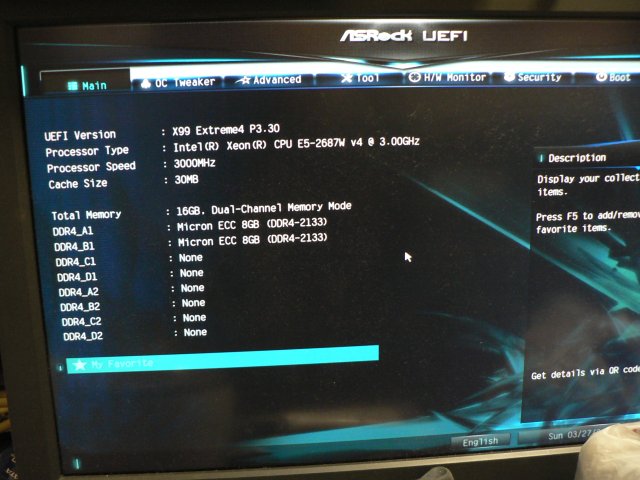
Task: Click the Xeon E5-2687W v4 processor text
Action: point(296,144)
